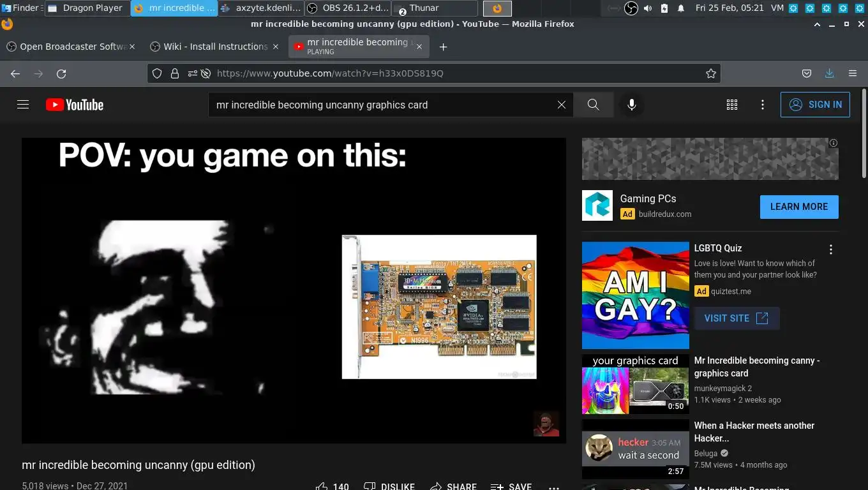Go to YouTube home via logo
Viewport: 868px width, 490px height.
click(x=75, y=105)
